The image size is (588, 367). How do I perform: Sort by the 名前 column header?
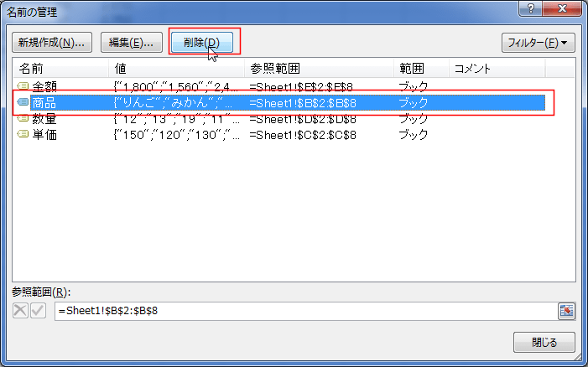(x=60, y=68)
